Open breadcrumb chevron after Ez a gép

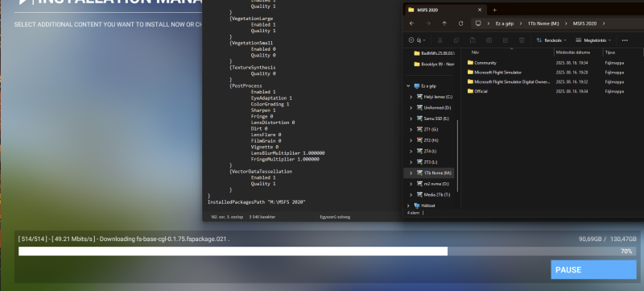click(x=521, y=23)
